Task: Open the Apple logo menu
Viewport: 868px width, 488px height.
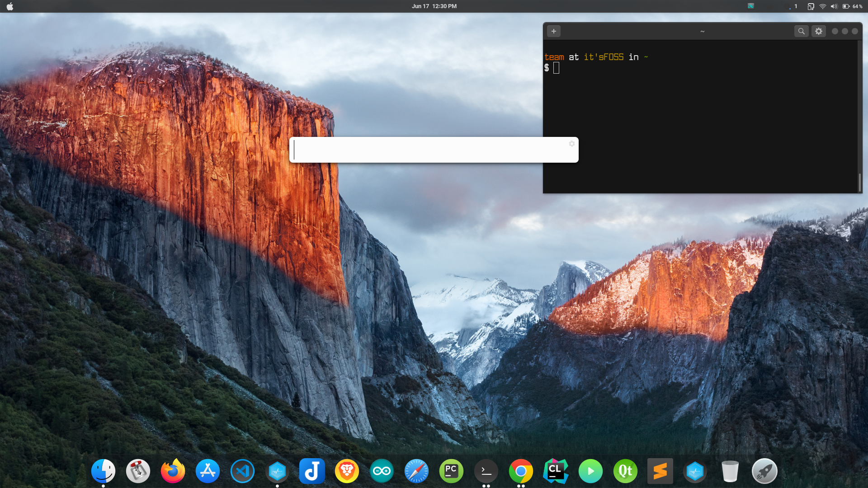Action: [x=10, y=6]
